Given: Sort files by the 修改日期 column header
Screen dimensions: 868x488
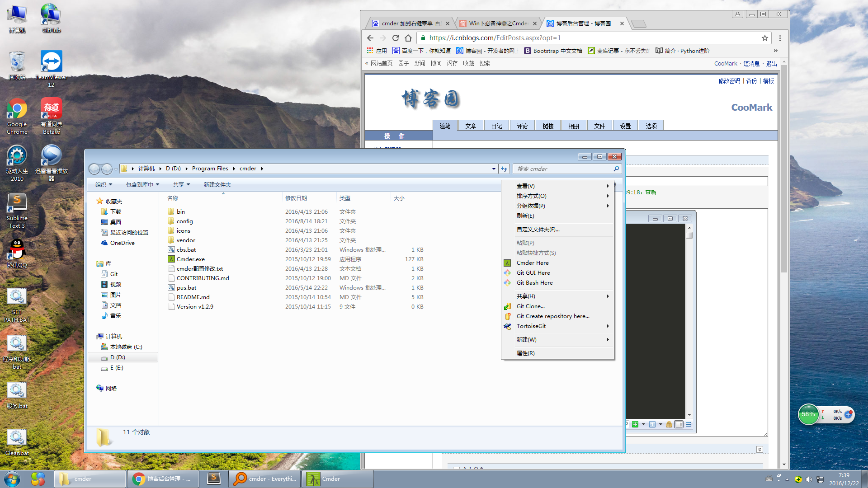Looking at the screenshot, I should click(309, 198).
